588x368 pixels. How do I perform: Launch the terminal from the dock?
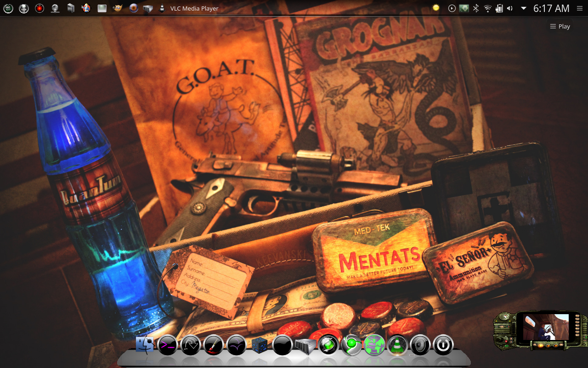click(168, 345)
